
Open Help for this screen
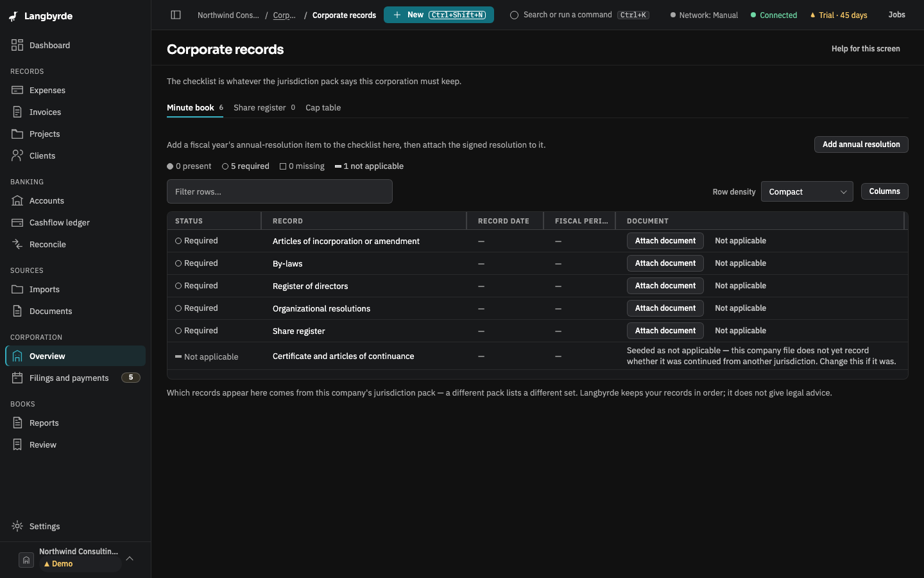click(x=866, y=49)
